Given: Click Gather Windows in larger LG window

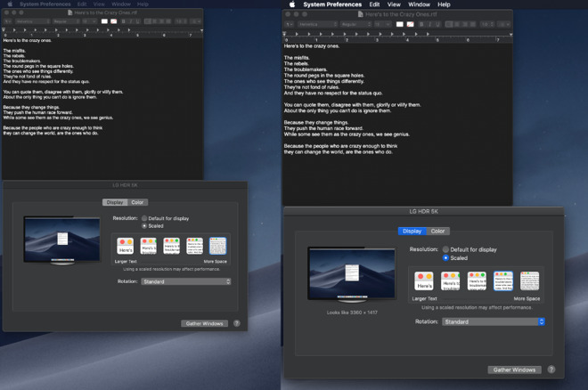Looking at the screenshot, I should pyautogui.click(x=514, y=370).
